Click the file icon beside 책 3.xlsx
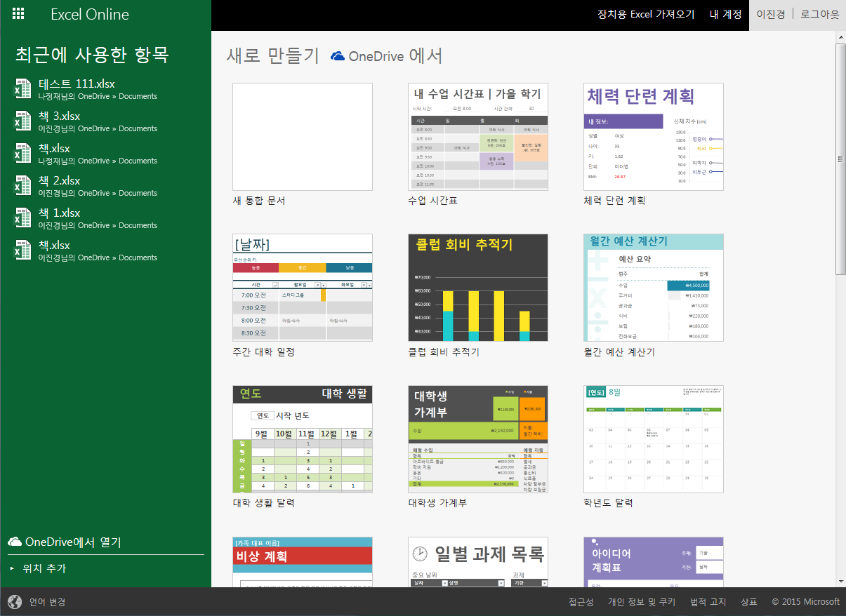Screen dimensions: 846x616 pos(22,121)
